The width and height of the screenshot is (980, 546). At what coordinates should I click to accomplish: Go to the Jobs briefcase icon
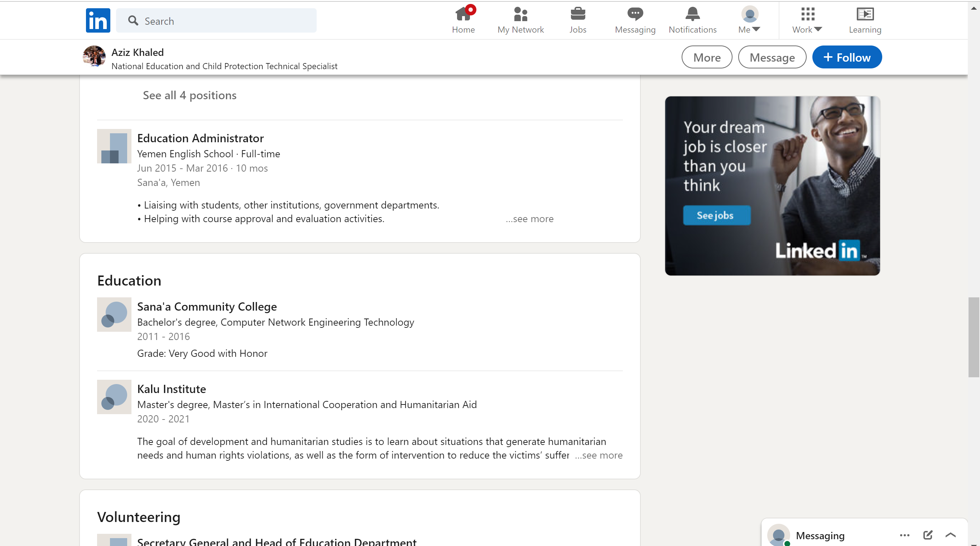[x=577, y=14]
